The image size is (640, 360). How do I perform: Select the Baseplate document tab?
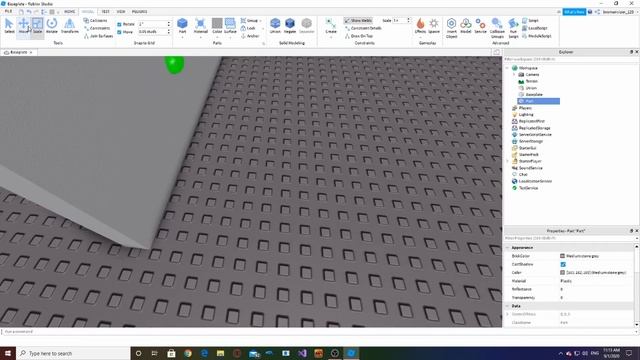tap(18, 52)
